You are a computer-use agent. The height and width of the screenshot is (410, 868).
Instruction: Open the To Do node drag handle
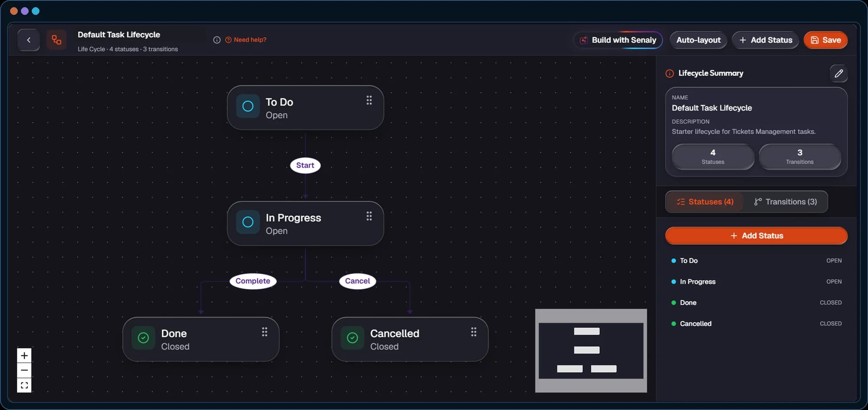pos(369,100)
